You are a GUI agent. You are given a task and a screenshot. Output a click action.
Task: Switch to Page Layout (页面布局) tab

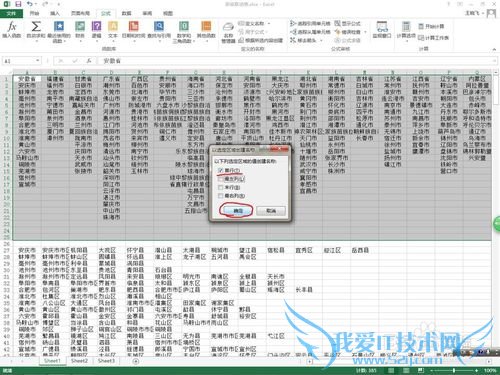point(80,13)
